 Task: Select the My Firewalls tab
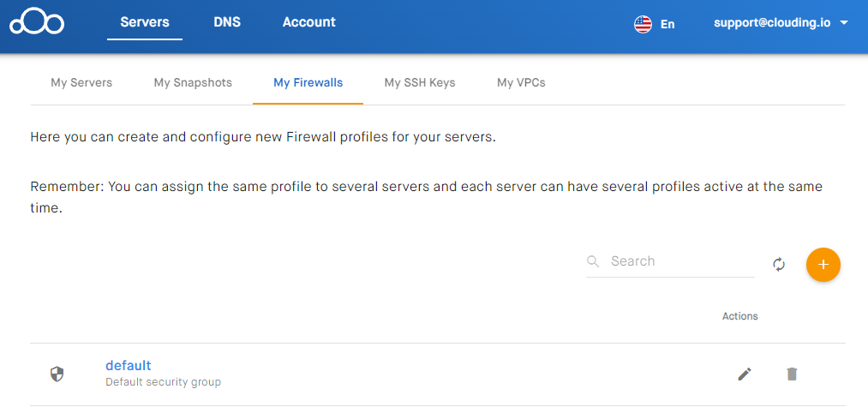click(x=308, y=83)
